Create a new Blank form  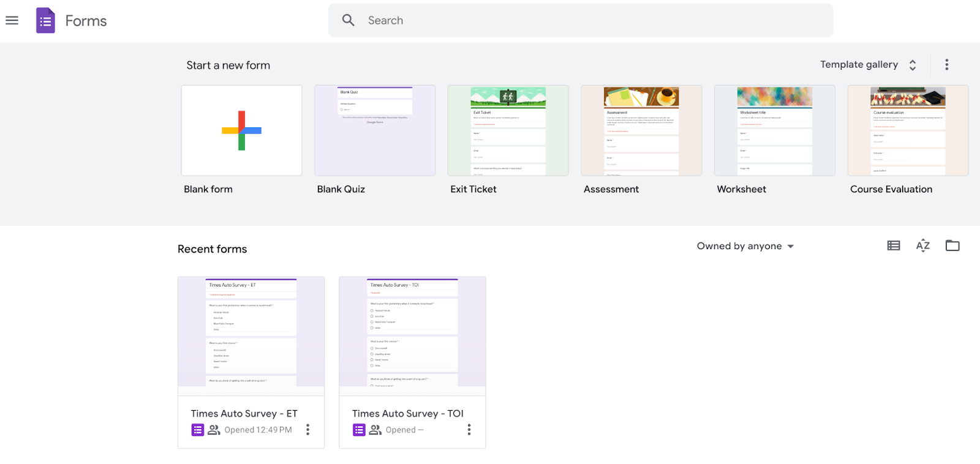(x=241, y=130)
